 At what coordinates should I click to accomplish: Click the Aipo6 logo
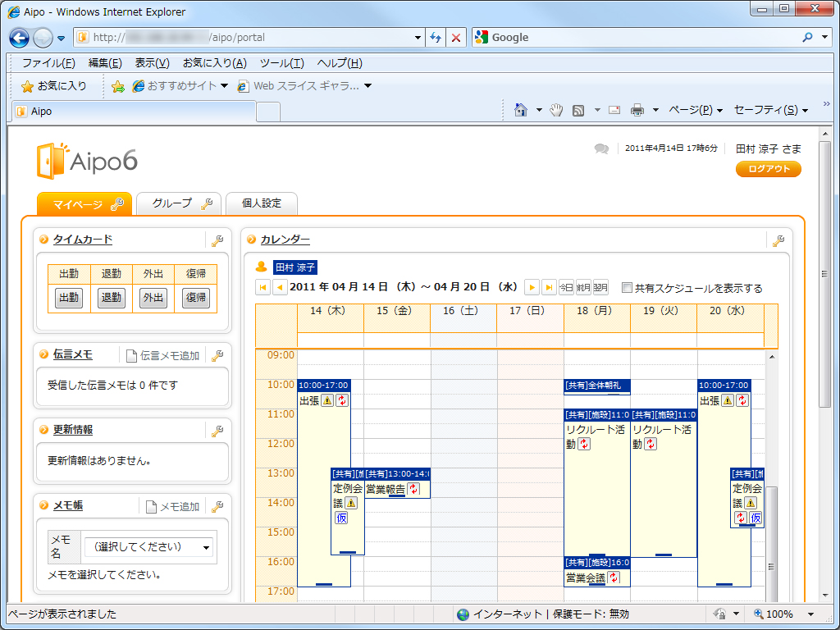(87, 160)
